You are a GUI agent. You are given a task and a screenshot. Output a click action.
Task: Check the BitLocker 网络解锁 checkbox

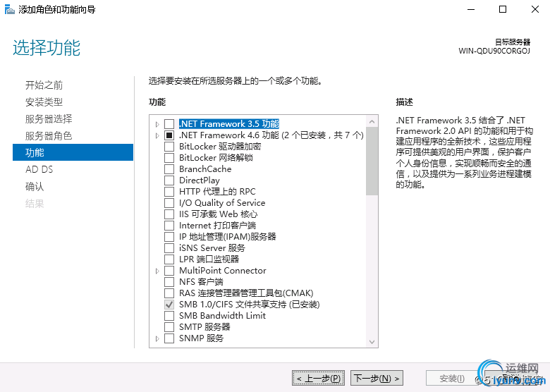pos(169,158)
